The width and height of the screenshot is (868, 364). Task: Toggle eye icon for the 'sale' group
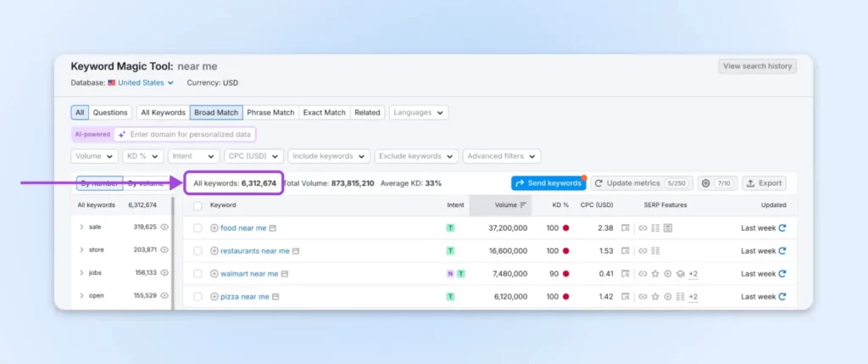pyautogui.click(x=164, y=227)
